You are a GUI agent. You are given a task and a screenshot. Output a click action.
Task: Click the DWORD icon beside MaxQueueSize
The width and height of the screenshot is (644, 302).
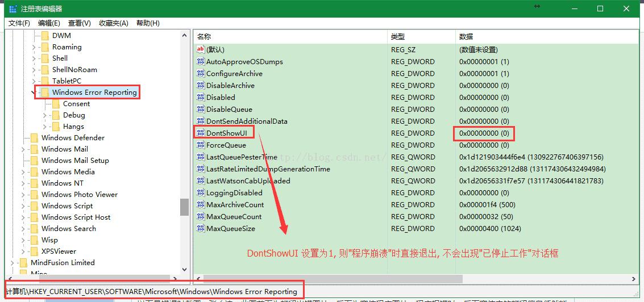click(x=201, y=228)
